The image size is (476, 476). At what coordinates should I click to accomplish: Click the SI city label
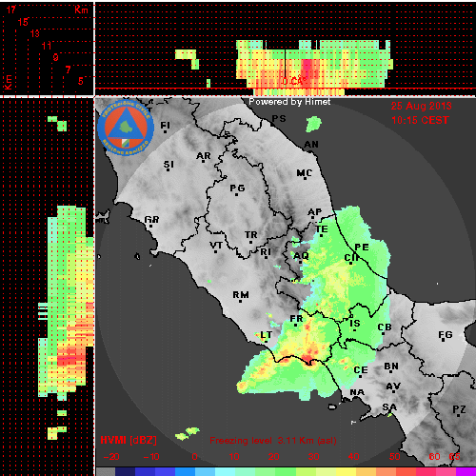click(169, 165)
